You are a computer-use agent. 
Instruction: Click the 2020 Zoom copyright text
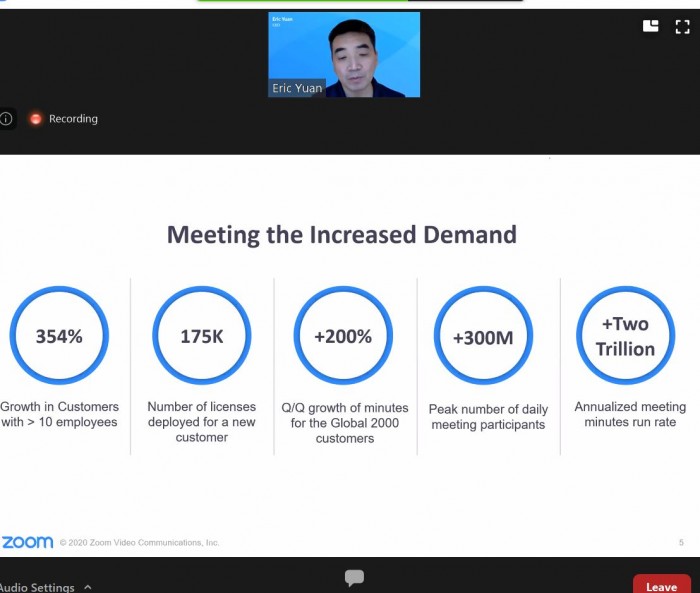click(139, 543)
